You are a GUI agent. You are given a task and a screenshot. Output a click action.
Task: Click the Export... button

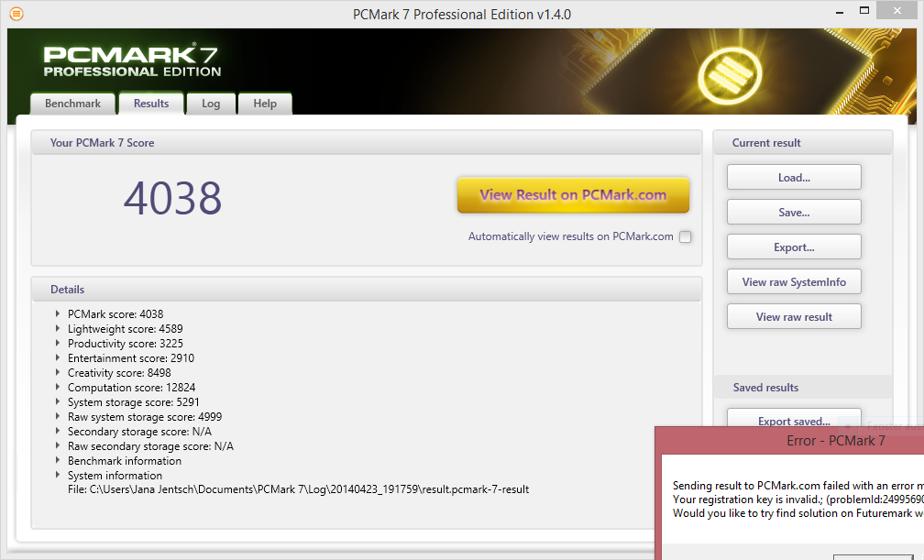click(794, 247)
